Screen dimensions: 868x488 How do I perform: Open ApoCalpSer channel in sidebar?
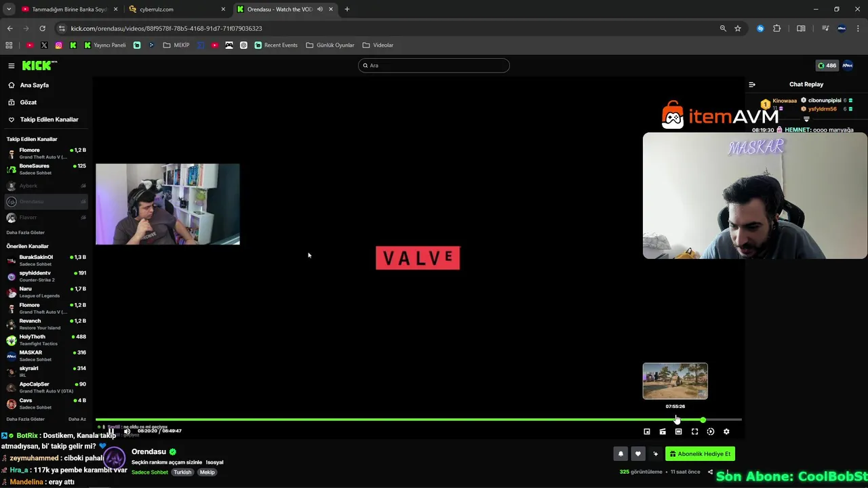[46, 388]
